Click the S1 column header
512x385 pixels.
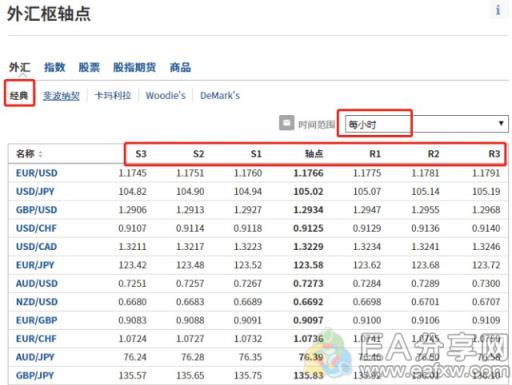coord(256,154)
